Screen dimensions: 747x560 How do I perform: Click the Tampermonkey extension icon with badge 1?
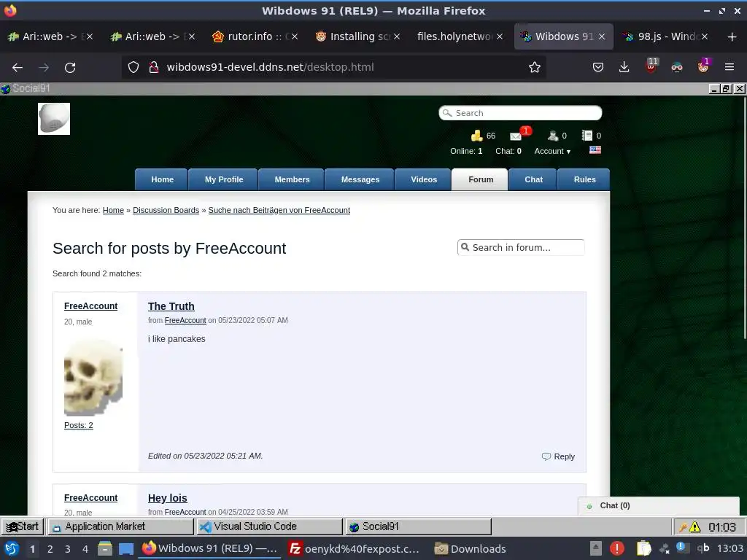click(x=704, y=66)
